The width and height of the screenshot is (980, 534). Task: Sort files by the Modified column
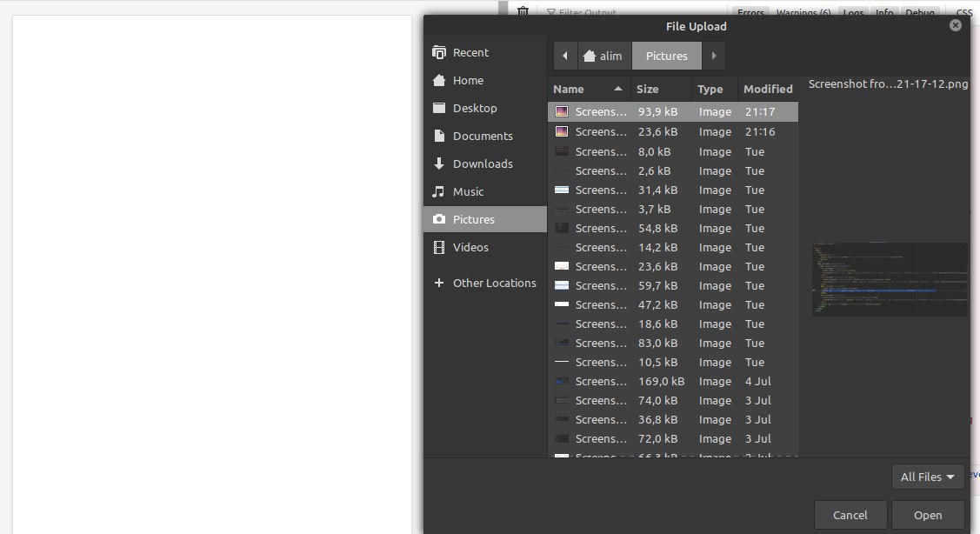point(768,89)
